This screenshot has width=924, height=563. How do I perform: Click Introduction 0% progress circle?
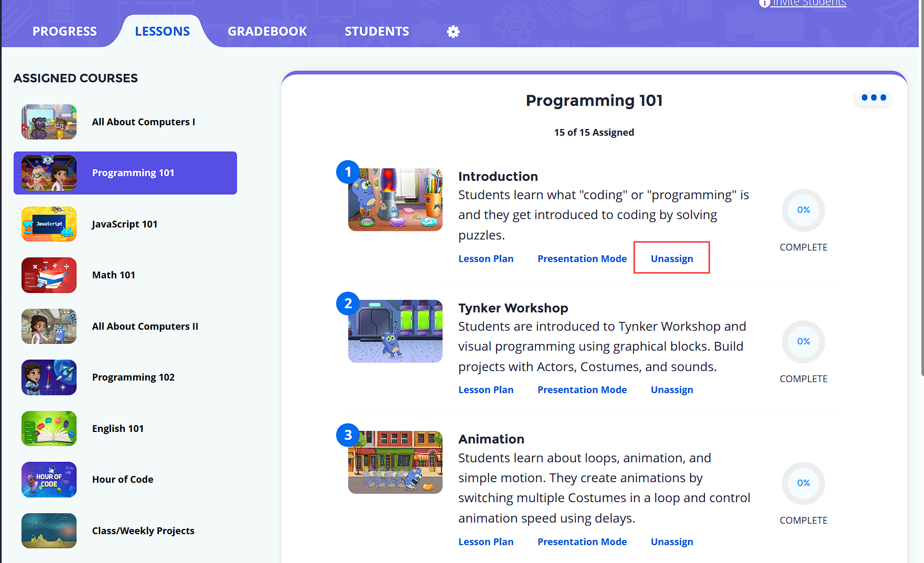tap(803, 210)
